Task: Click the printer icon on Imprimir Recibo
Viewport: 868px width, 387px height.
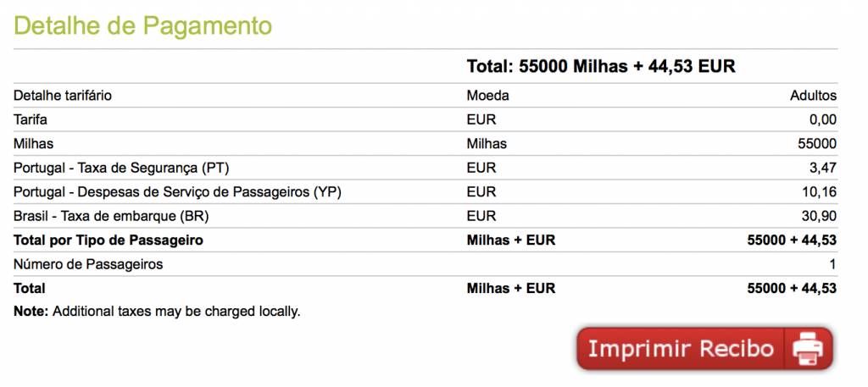Action: pos(808,350)
